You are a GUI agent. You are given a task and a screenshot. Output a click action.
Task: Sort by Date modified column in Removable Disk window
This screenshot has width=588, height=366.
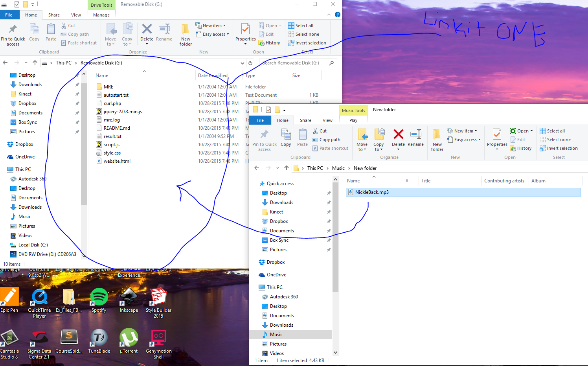(x=213, y=75)
